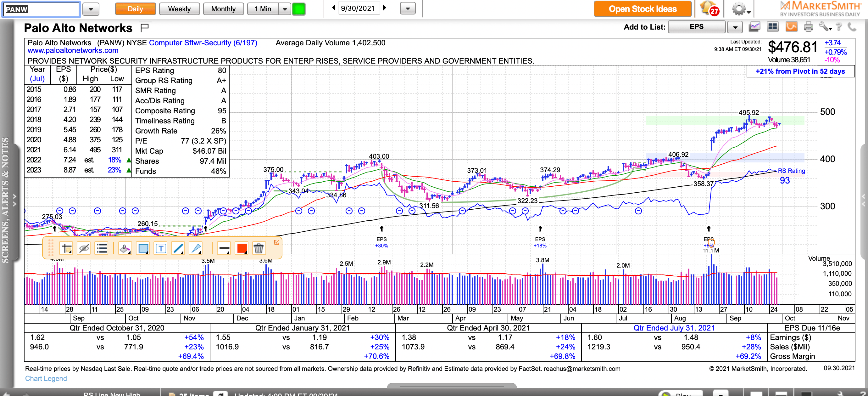
Task: Open the minute interval dropdown arrow
Action: click(285, 9)
